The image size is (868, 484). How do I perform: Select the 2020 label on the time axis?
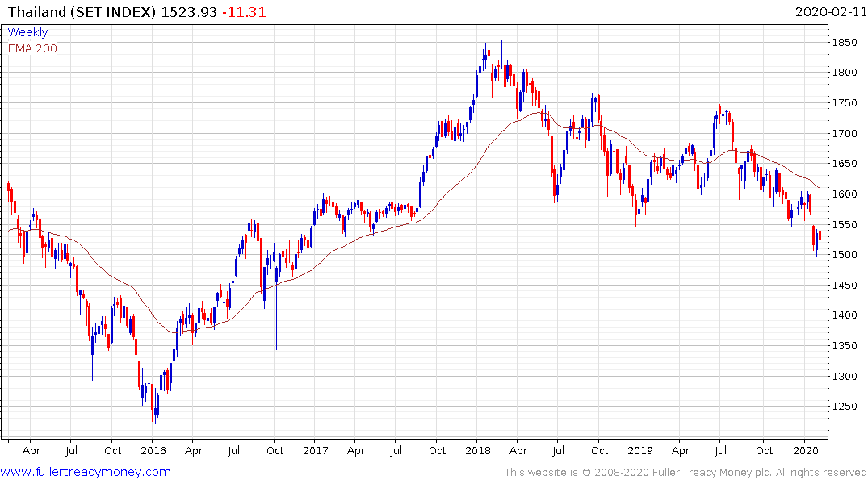[x=806, y=451]
